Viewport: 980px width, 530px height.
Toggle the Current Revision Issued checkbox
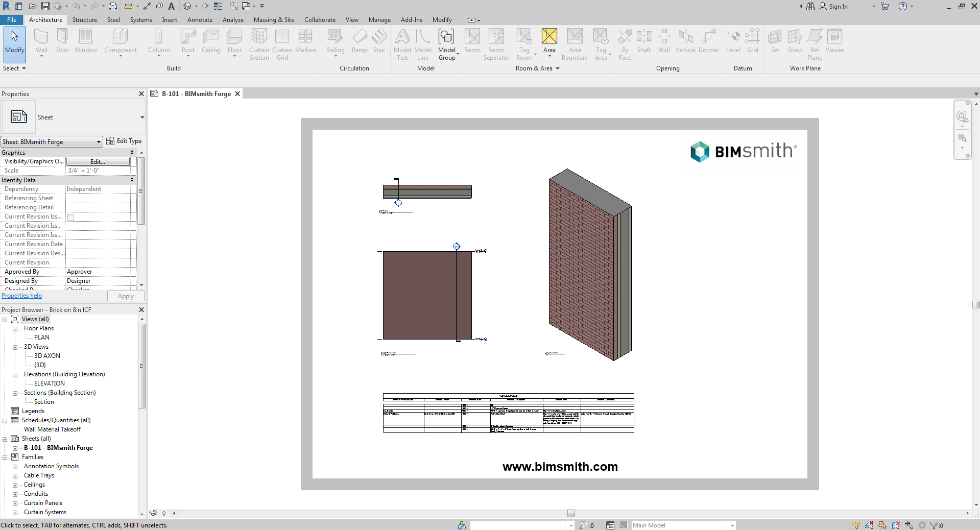71,217
